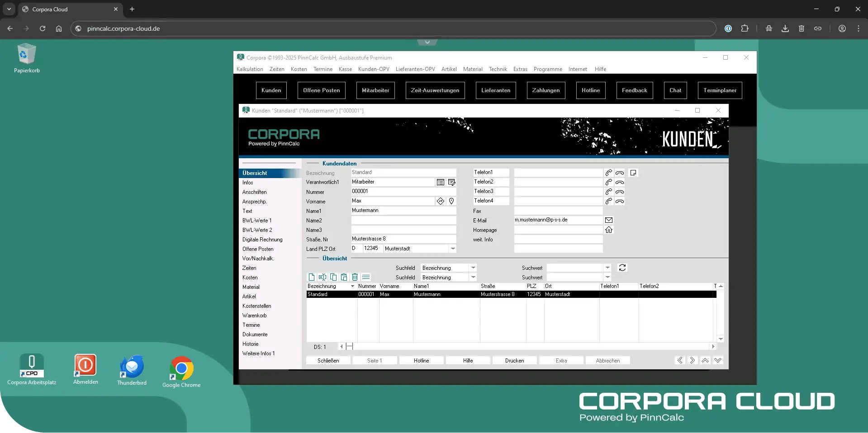Image resolution: width=868 pixels, height=433 pixels.
Task: Go to next record with right chevron
Action: (x=693, y=360)
